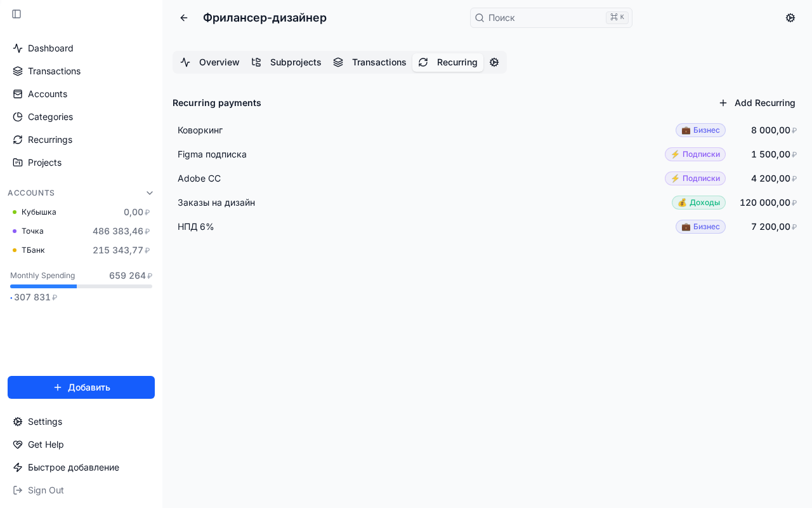Screen dimensions: 812x508
Task: Go to Accounts in sidebar
Action: point(48,94)
